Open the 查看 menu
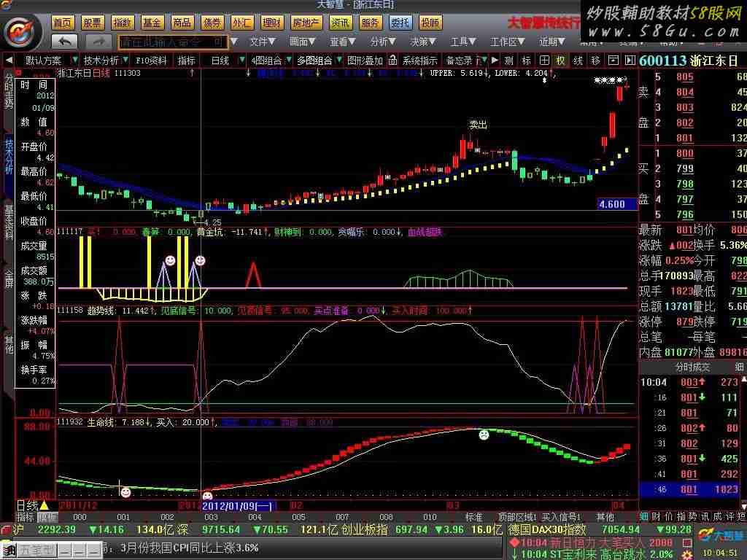Viewport: 747px width, 560px height. [343, 42]
